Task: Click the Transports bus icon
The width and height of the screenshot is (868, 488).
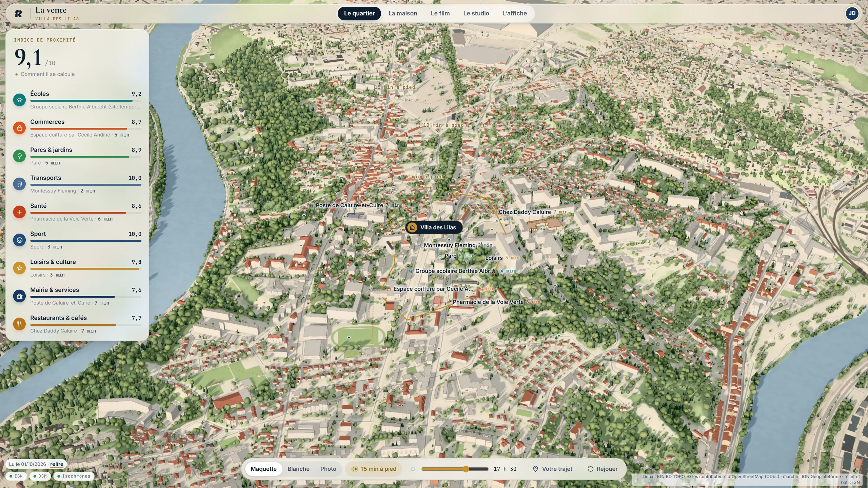Action: click(x=19, y=184)
